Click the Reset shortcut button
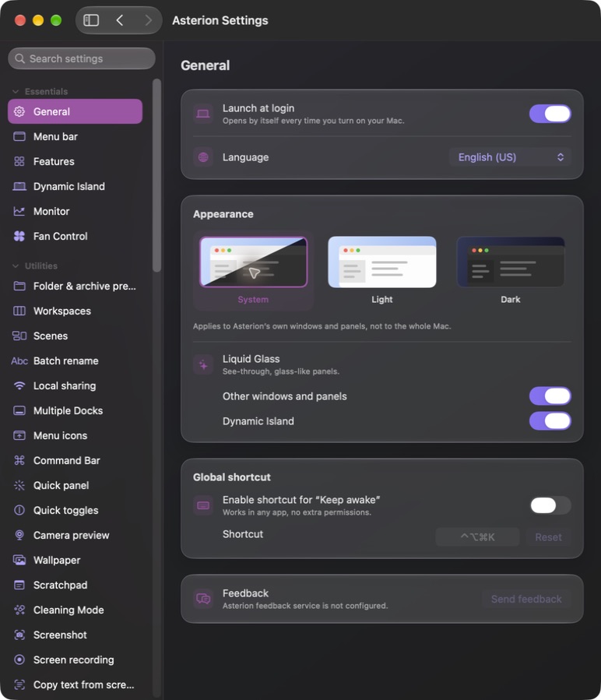The image size is (601, 700). coord(548,537)
